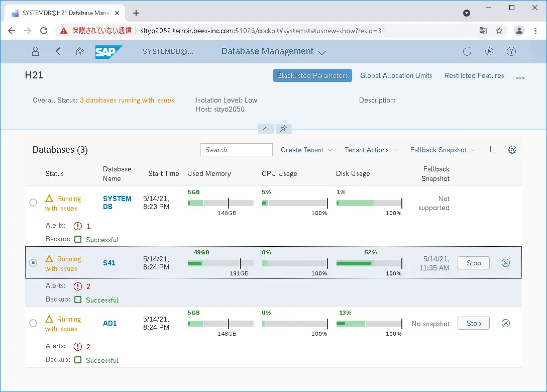Click the S41 Used Memory bar
547x392 pixels.
(x=221, y=263)
